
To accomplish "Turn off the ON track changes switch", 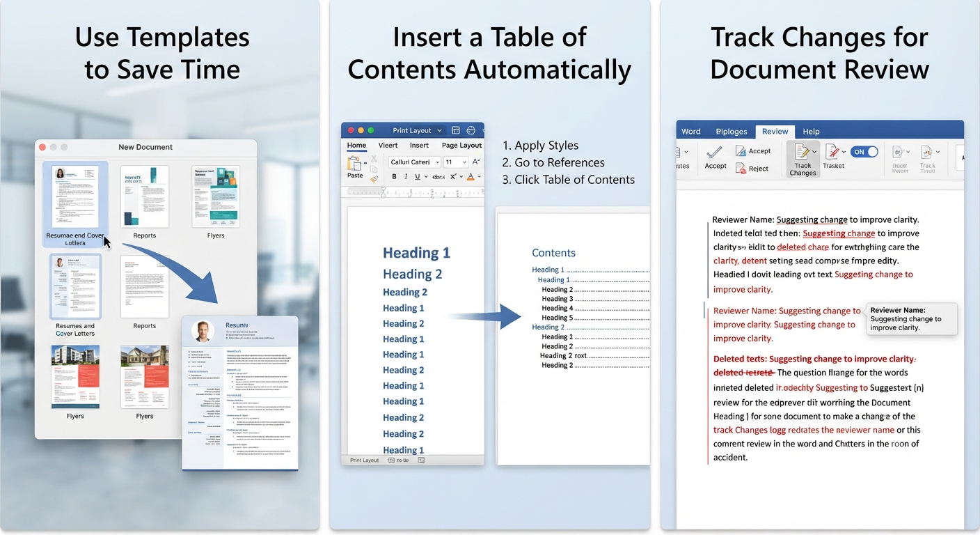I will 864,152.
